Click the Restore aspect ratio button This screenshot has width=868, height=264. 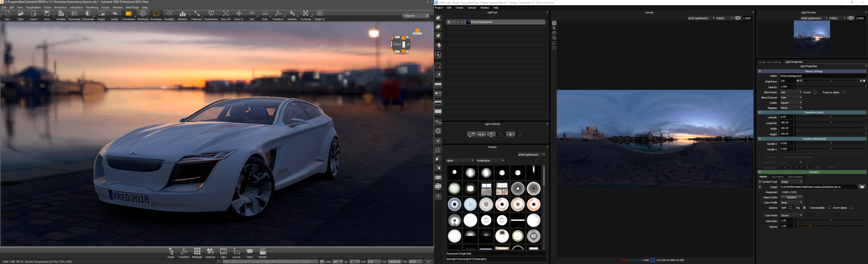point(792,198)
